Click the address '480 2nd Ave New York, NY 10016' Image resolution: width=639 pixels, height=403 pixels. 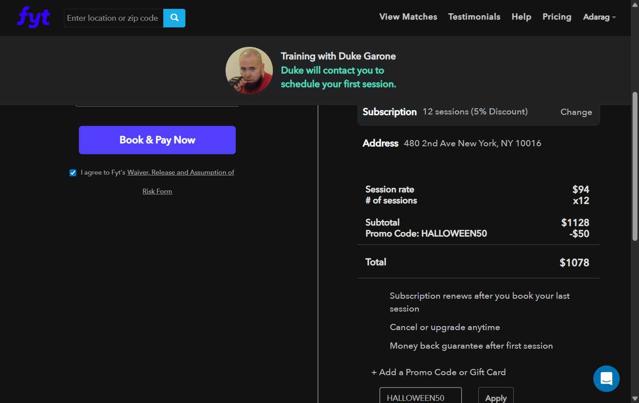coord(472,143)
